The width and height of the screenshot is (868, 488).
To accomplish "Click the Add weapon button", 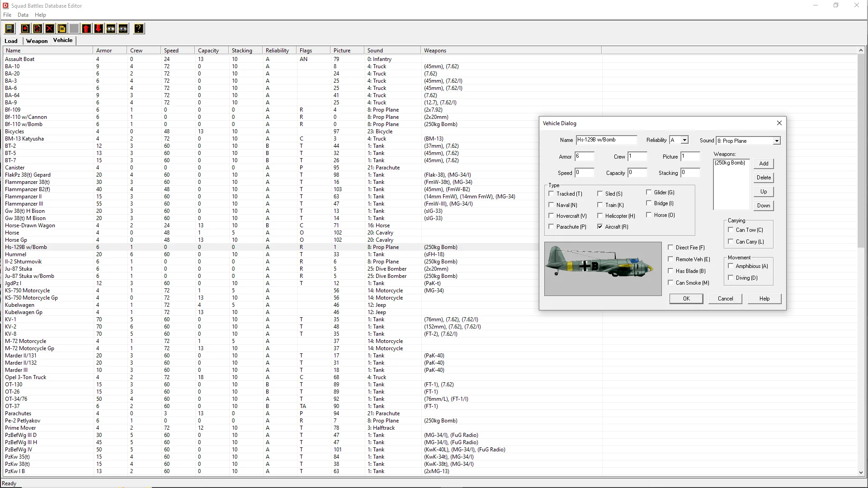I will pyautogui.click(x=764, y=164).
